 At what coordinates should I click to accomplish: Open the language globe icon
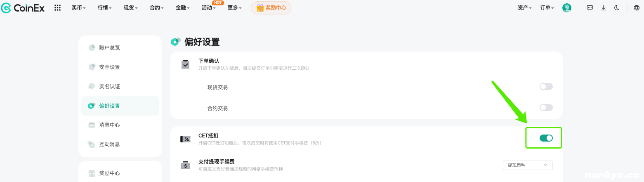point(637,8)
